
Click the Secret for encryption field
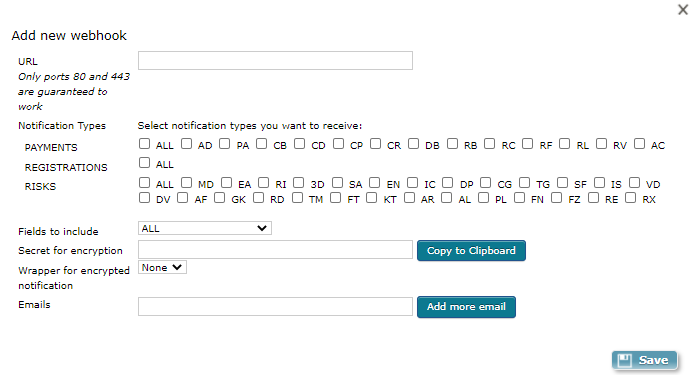[x=275, y=249]
